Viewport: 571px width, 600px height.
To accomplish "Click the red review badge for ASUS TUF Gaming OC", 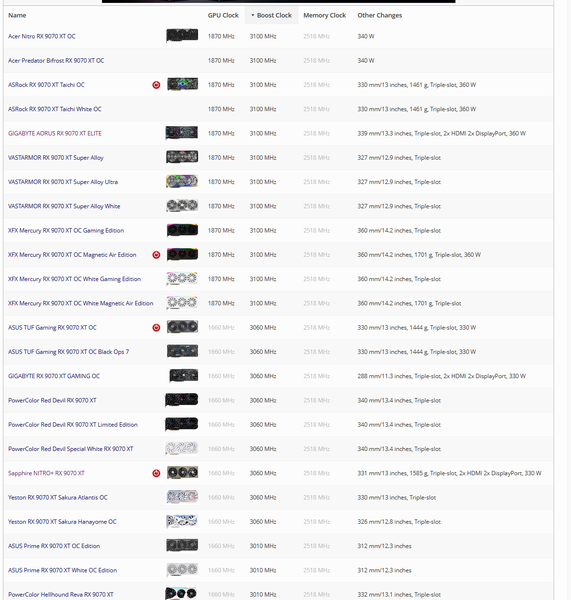I will coord(156,328).
